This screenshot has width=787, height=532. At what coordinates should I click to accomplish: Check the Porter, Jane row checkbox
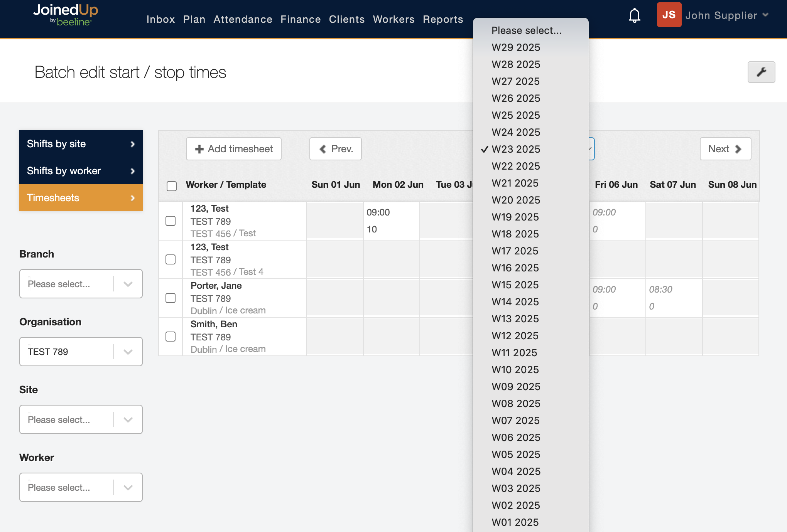(x=171, y=298)
